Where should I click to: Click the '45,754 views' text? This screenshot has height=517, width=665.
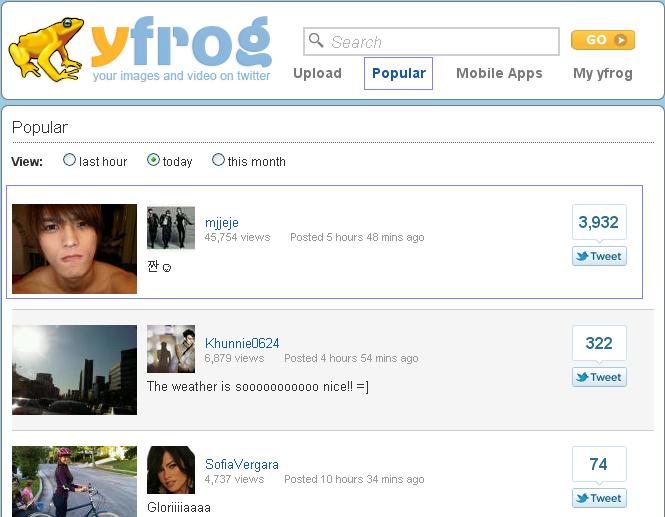pyautogui.click(x=237, y=237)
